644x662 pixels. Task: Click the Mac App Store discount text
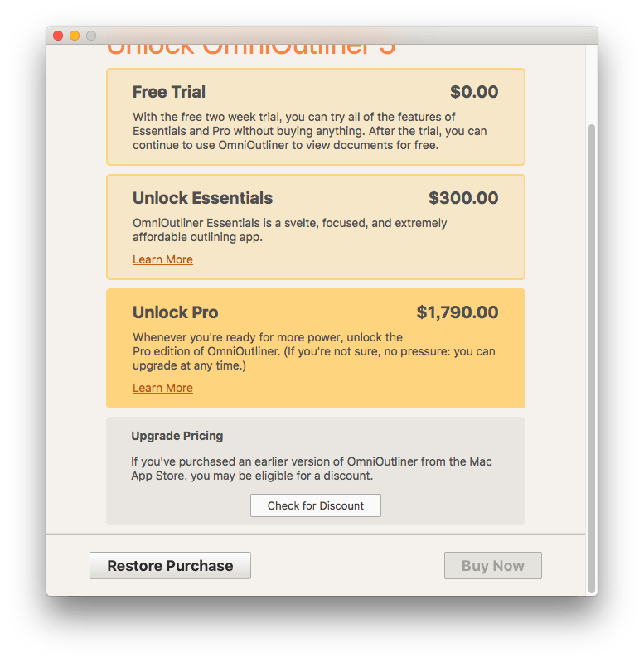click(311, 469)
